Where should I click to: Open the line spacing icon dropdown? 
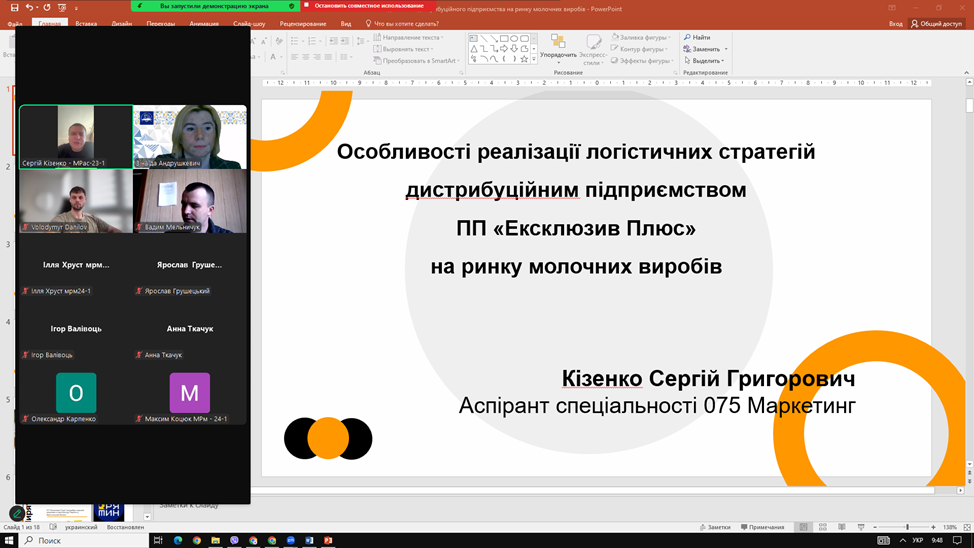pos(361,41)
